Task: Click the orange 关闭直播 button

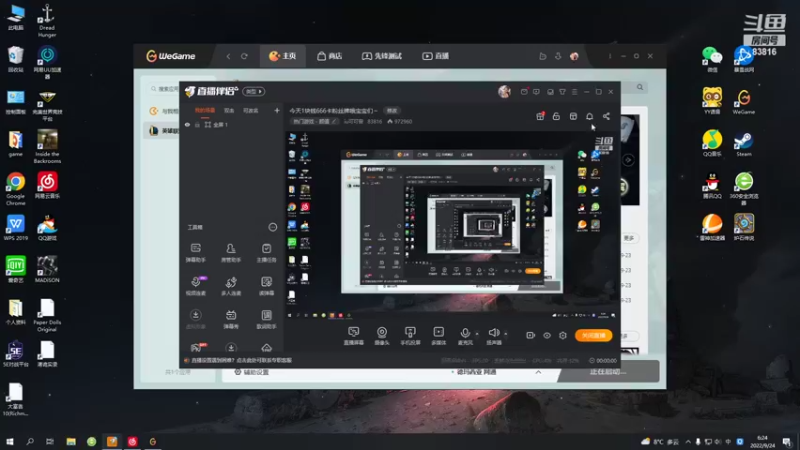Action: tap(593, 335)
